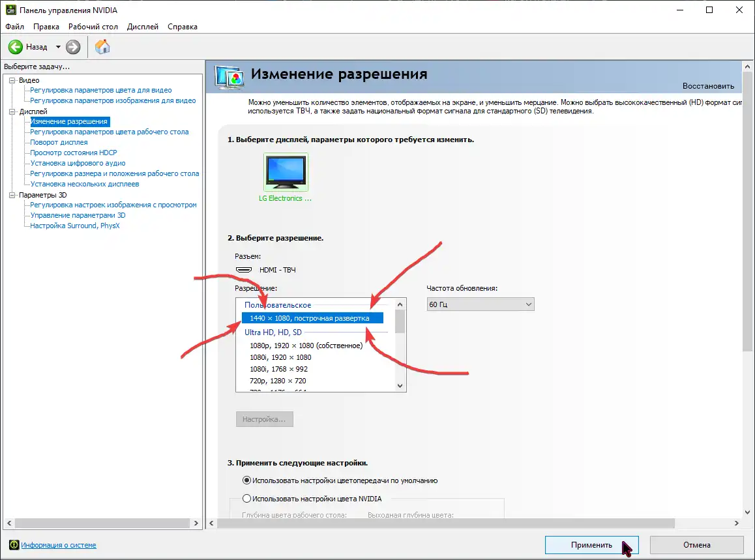Click the "Отмена" button
The height and width of the screenshot is (560, 755).
coord(696,545)
